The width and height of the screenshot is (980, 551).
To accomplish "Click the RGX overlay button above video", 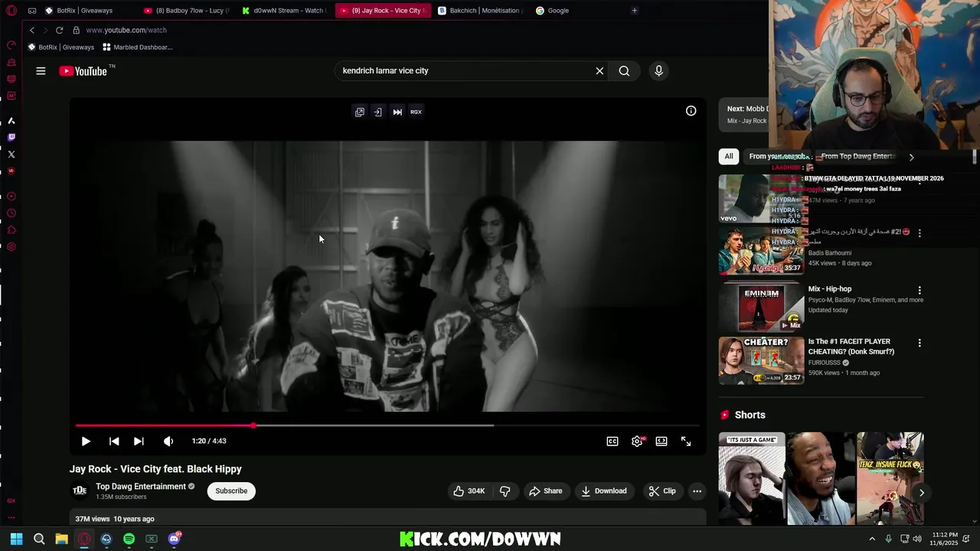I will point(416,112).
